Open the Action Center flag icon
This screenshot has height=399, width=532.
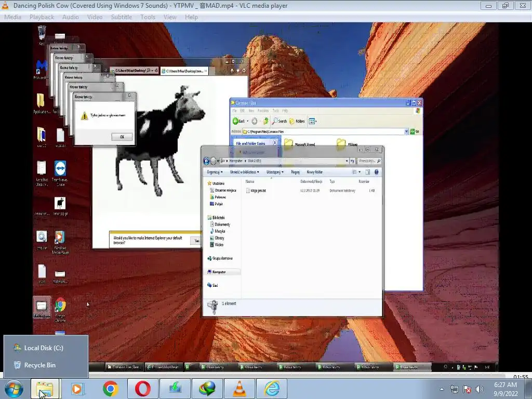[467, 390]
